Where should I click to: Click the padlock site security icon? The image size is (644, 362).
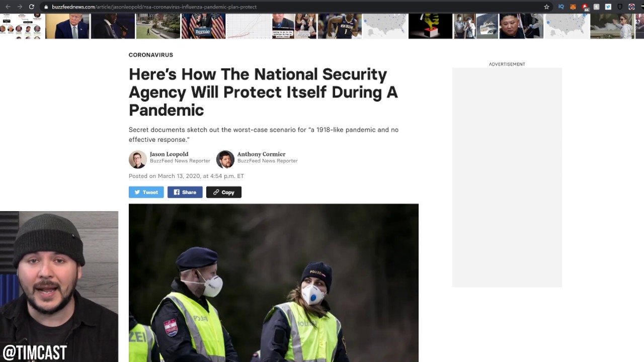point(46,7)
